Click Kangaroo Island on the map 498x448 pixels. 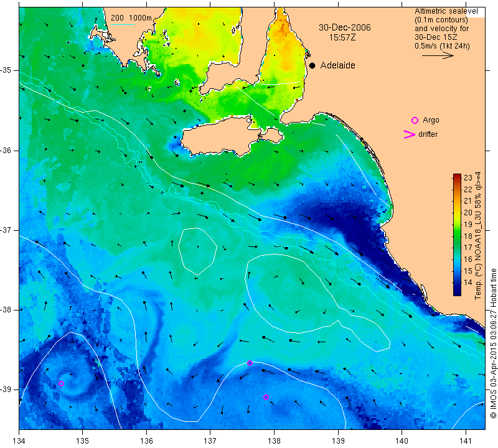[x=222, y=136]
